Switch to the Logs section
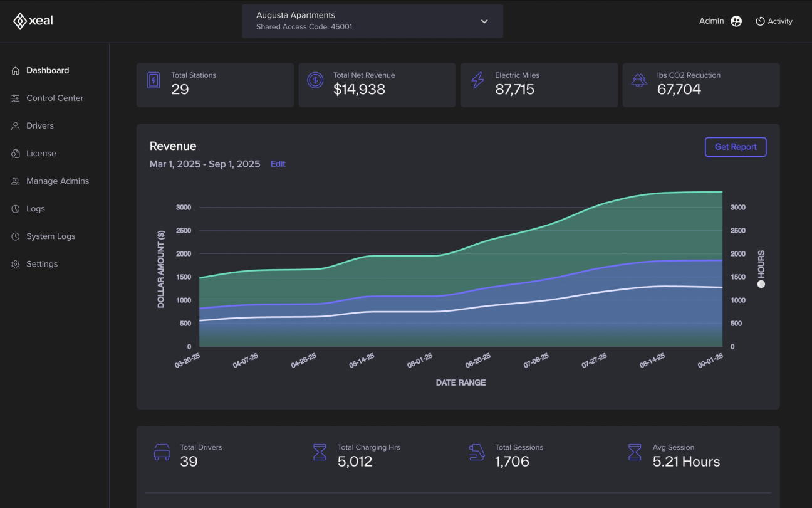 coord(15,208)
